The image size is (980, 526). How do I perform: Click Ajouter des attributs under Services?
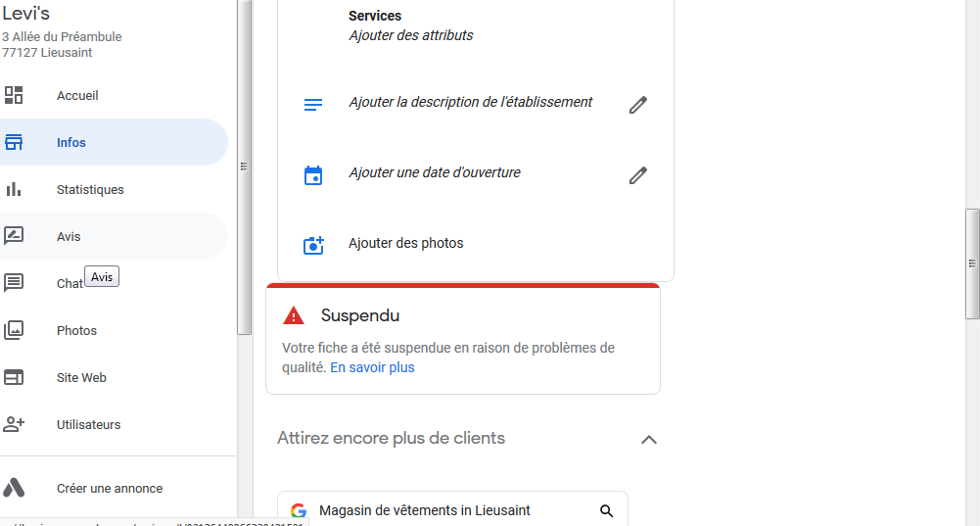(x=410, y=35)
